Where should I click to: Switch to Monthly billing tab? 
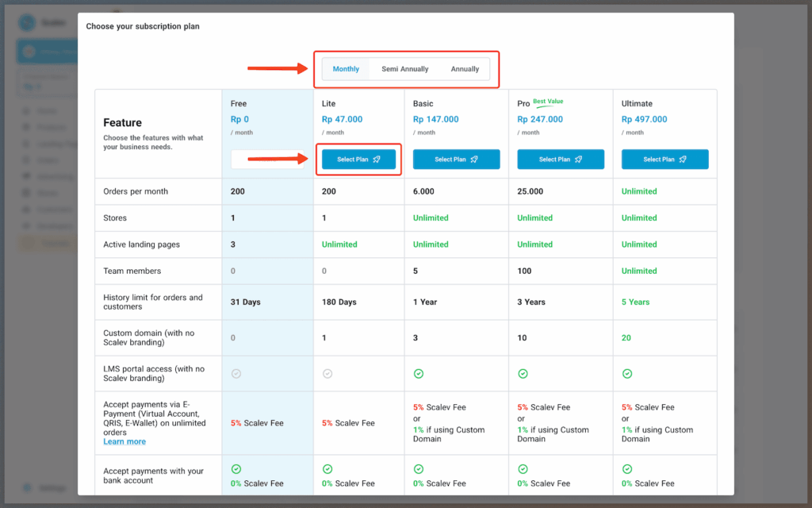[x=346, y=69]
